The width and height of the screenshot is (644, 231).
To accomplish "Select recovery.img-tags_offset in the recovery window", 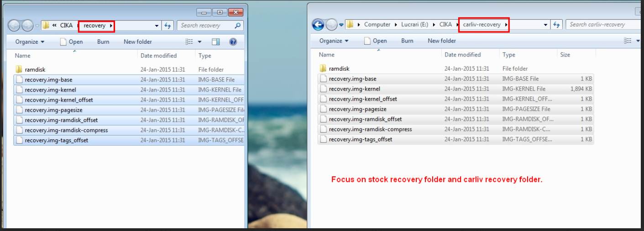I will point(57,140).
